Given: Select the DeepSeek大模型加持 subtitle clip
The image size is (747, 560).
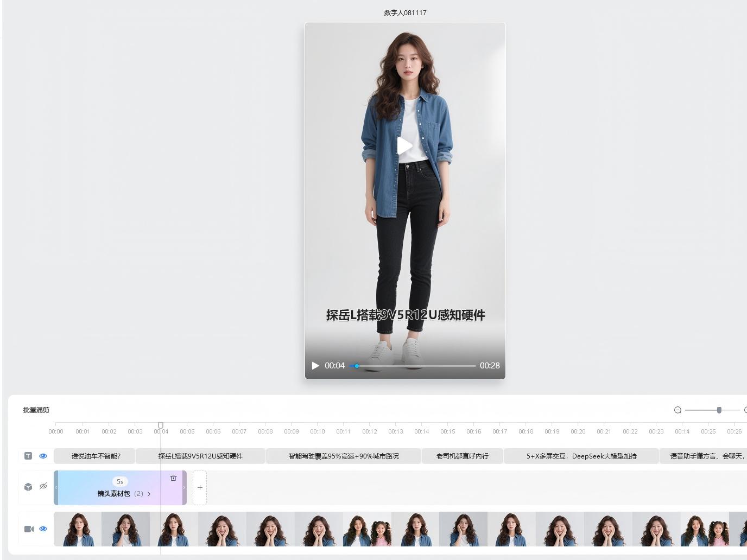Looking at the screenshot, I should click(x=581, y=456).
